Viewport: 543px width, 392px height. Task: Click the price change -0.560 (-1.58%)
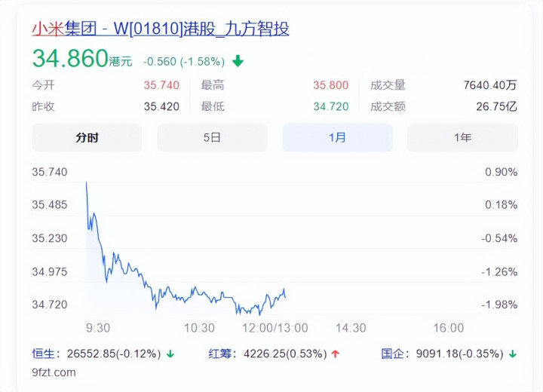pyautogui.click(x=184, y=62)
